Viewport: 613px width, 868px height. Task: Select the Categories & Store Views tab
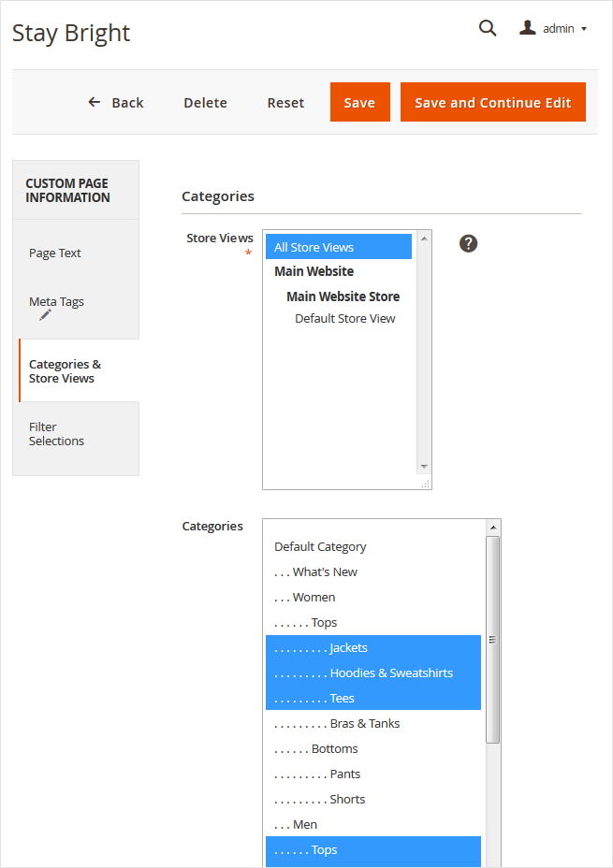click(65, 371)
